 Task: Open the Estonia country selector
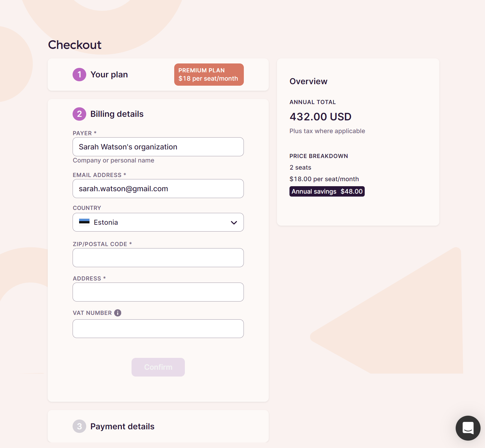pyautogui.click(x=158, y=222)
